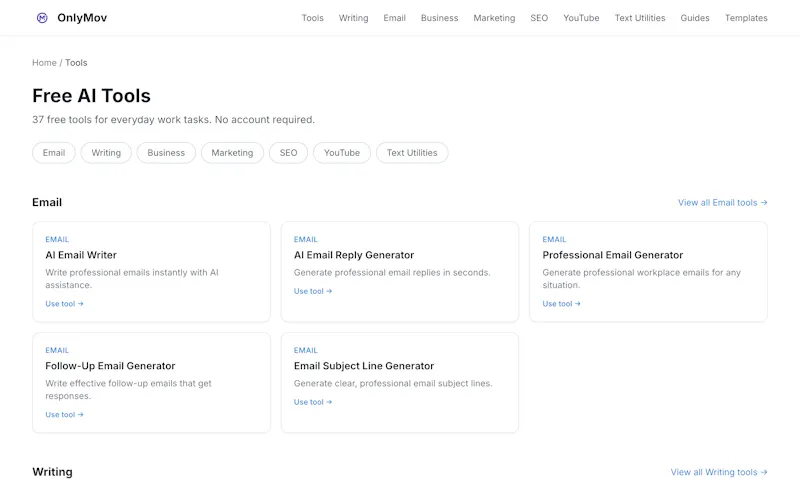Click the Writing section heading
The height and width of the screenshot is (479, 800).
pos(53,472)
